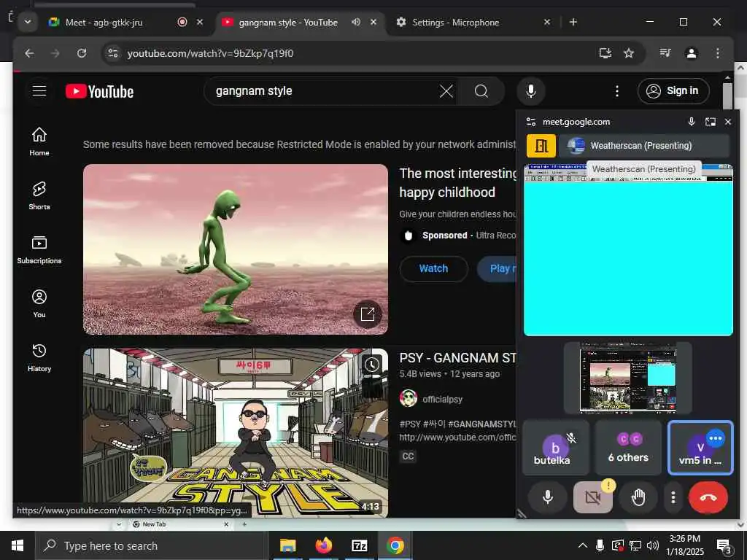Open the volume control in system tray

click(x=653, y=545)
